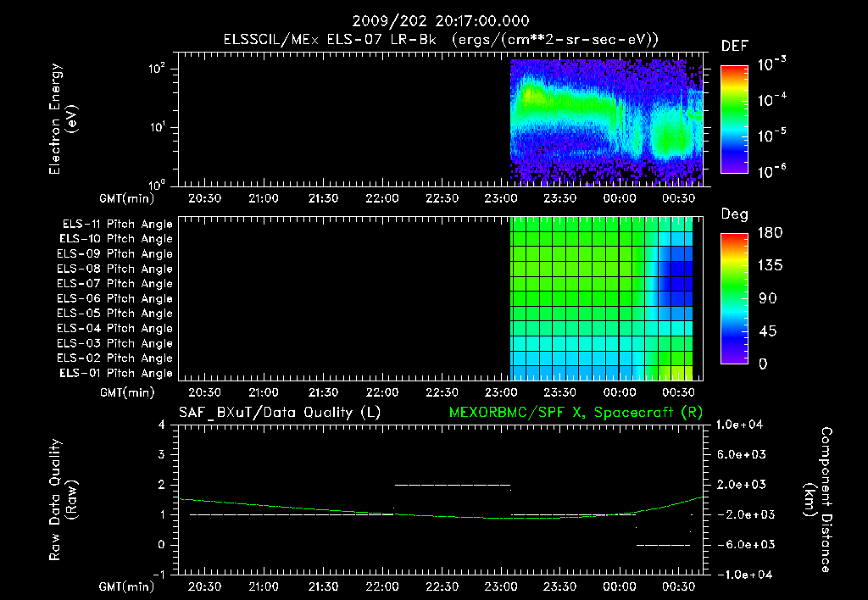Select the ELS-01 Pitch Angle row label
The height and width of the screenshot is (600, 868).
[x=116, y=374]
